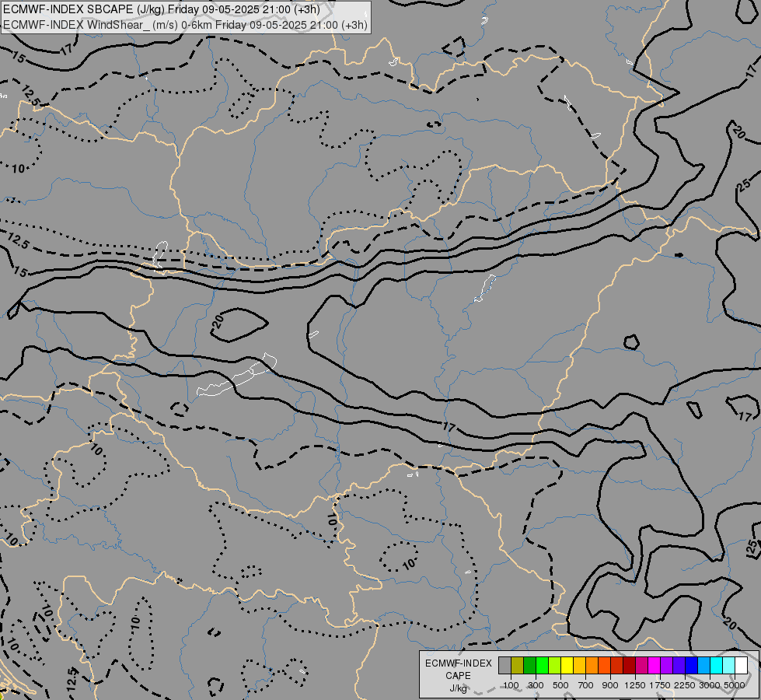
Task: Click the 3000 legend tick label
Action: [710, 685]
